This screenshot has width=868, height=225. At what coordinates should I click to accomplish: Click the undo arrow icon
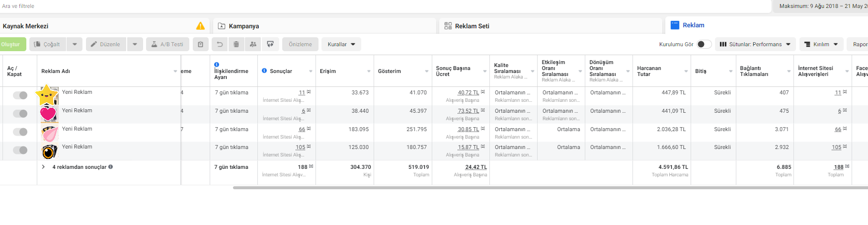(220, 44)
